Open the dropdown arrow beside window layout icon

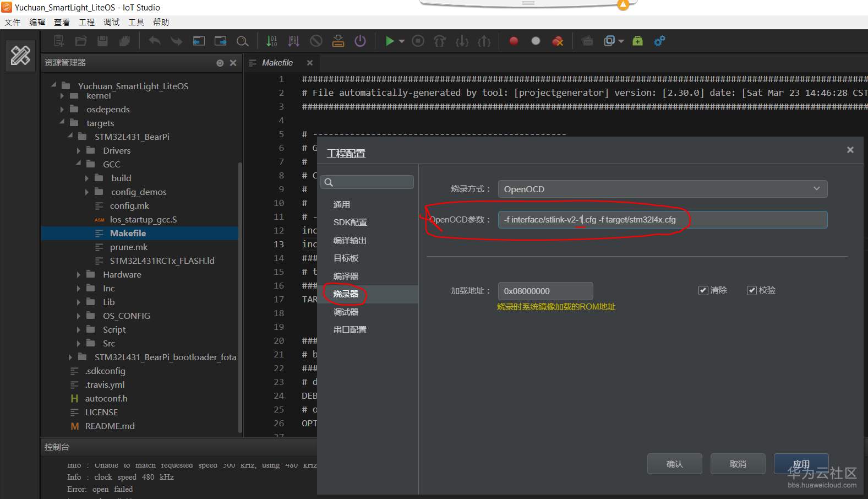621,41
